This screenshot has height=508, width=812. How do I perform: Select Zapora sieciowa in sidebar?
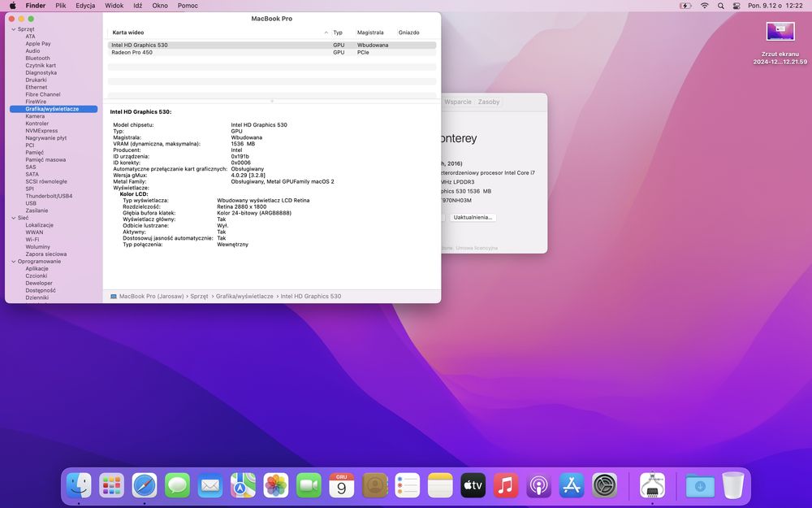tap(46, 254)
